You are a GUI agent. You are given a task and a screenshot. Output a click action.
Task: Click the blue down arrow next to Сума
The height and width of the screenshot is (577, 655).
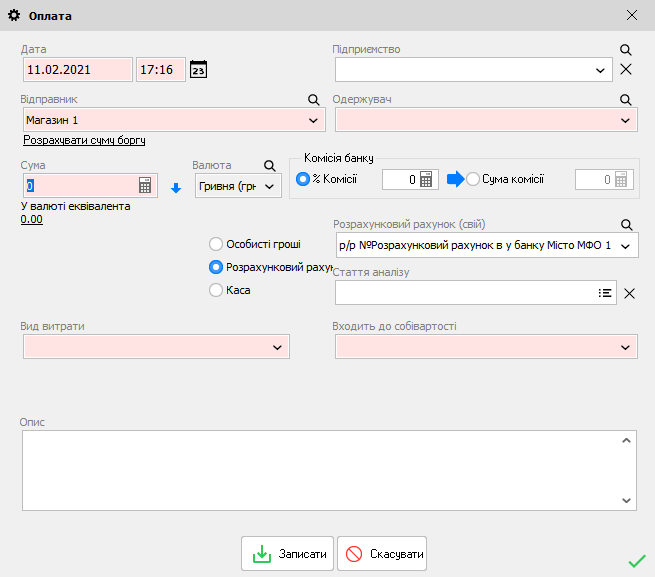pyautogui.click(x=175, y=187)
